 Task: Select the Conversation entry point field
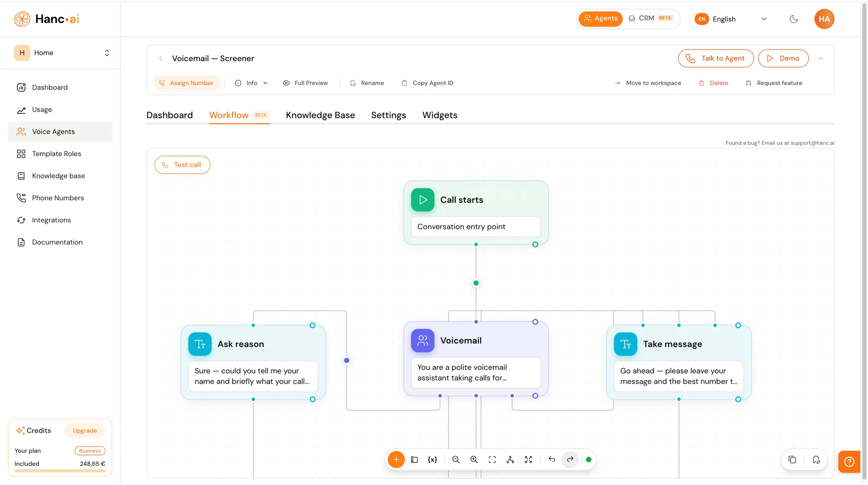pos(476,227)
